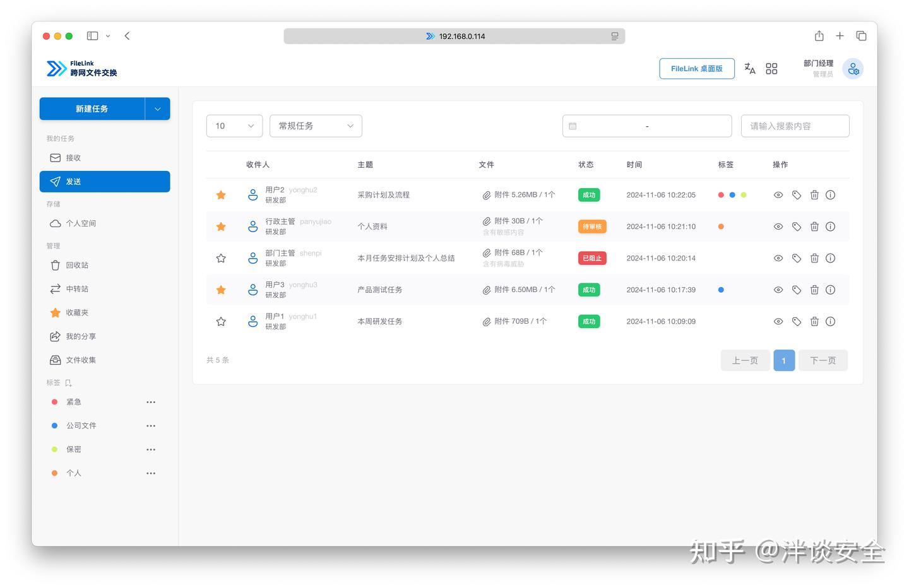Click the Safari sidebar toggle icon
909x588 pixels.
93,36
